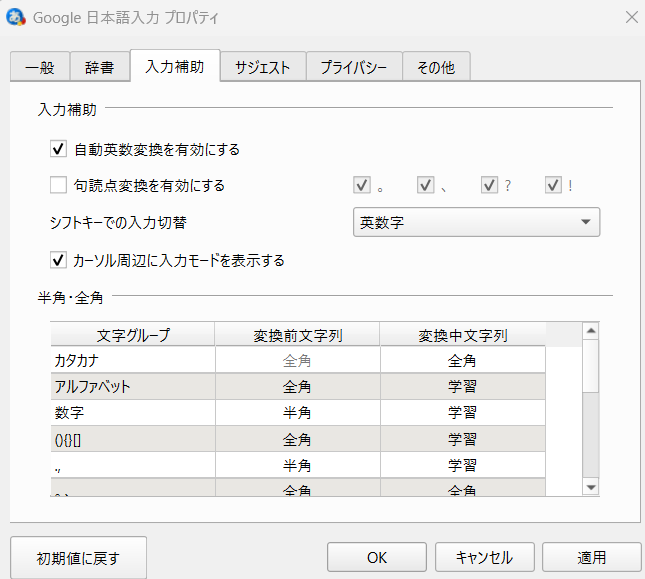Uncheck カーソル周辺に入力モードを表示する
645x579 pixels.
coord(58,260)
